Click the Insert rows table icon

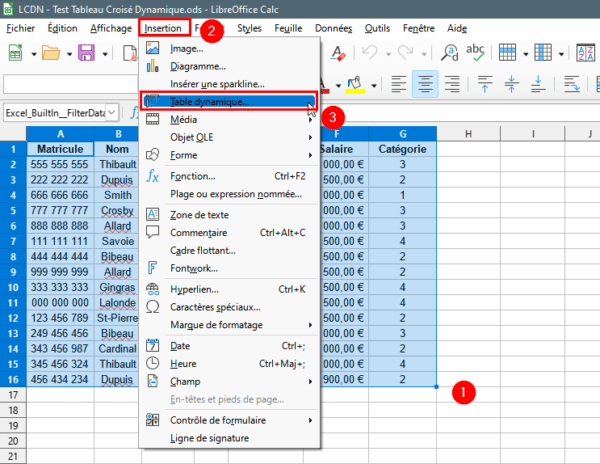pos(507,53)
